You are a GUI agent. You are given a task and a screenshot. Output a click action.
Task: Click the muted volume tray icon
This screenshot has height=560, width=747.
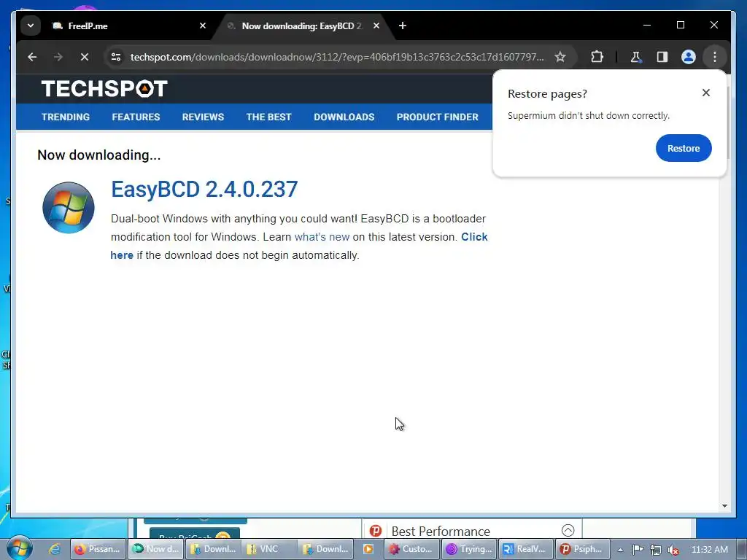(673, 550)
